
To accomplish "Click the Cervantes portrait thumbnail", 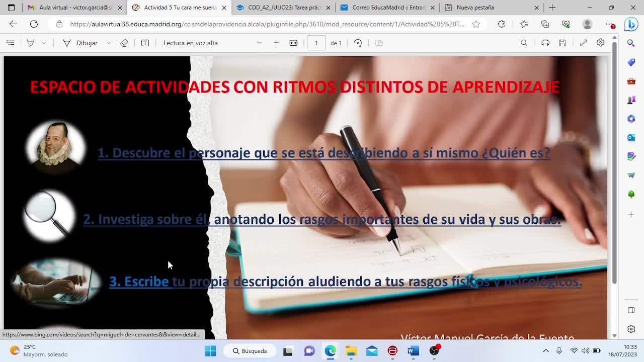I will coord(55,147).
